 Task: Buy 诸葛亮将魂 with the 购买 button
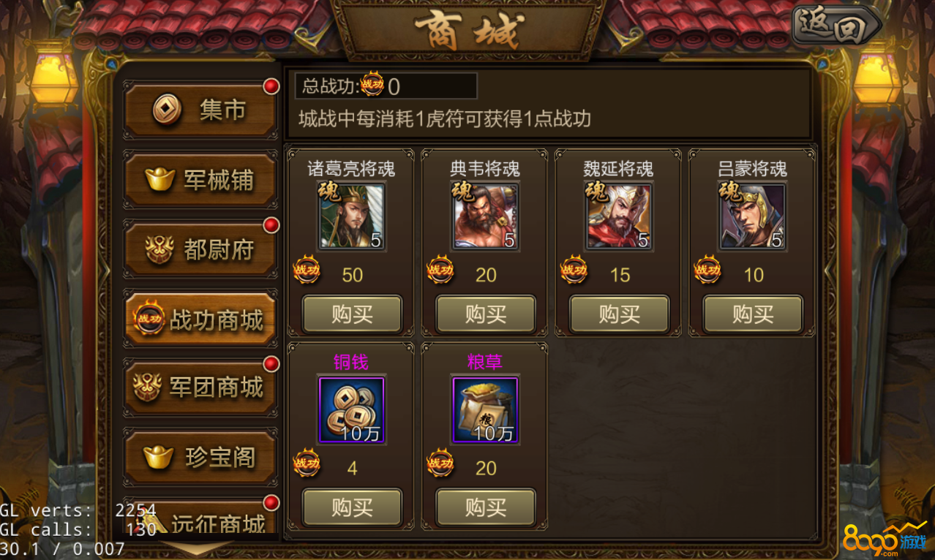pyautogui.click(x=353, y=314)
